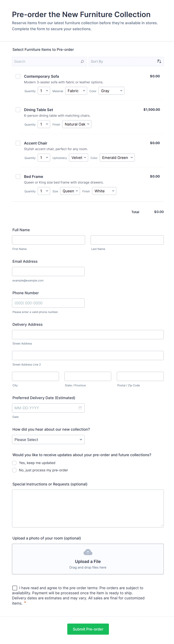
Task: Click the cloud upload icon
Action: point(88,552)
